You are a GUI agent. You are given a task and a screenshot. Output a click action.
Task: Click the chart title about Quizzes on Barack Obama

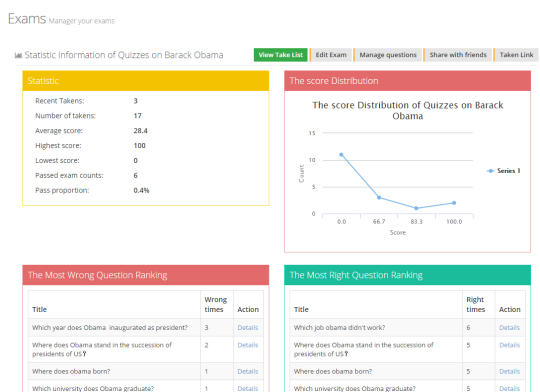(408, 110)
